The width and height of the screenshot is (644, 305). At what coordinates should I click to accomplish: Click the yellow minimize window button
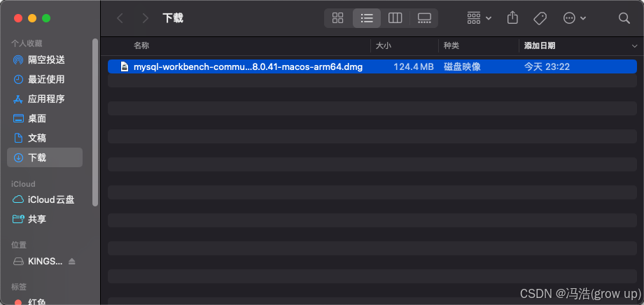(x=32, y=18)
